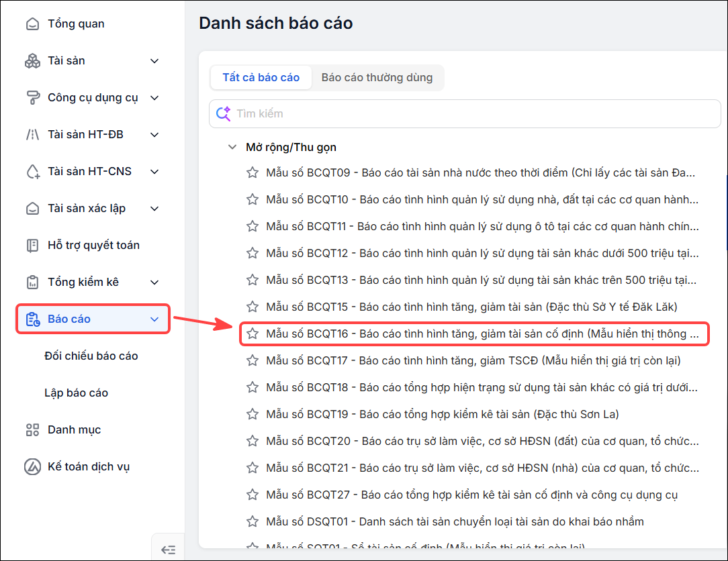This screenshot has height=561, width=728.
Task: Click the Tài sản HT-ĐB road icon
Action: pos(32,135)
